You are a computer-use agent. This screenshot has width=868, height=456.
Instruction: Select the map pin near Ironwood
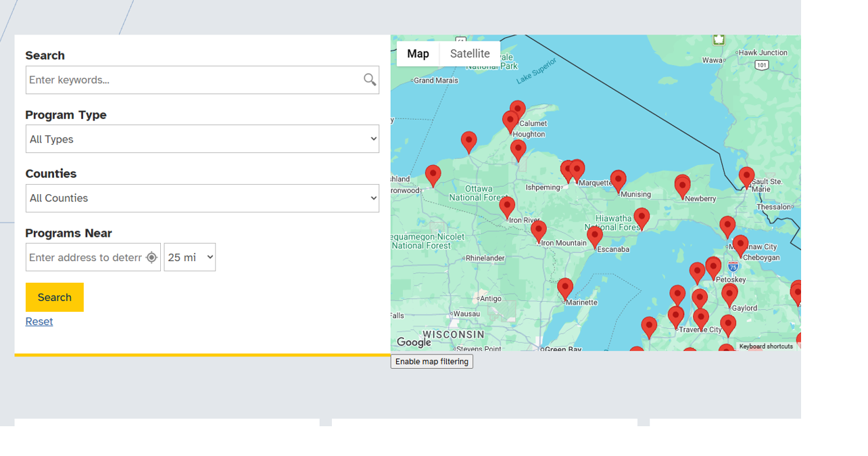[x=433, y=177]
